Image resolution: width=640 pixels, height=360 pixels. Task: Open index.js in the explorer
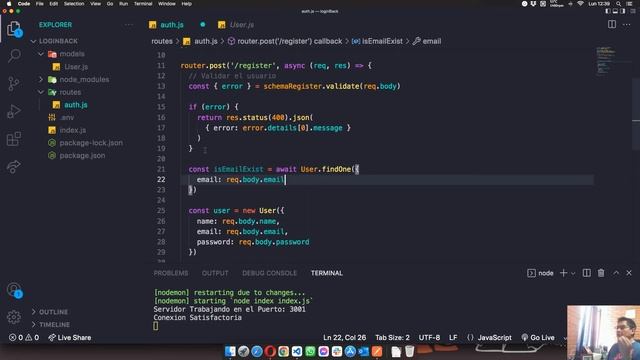click(x=73, y=130)
